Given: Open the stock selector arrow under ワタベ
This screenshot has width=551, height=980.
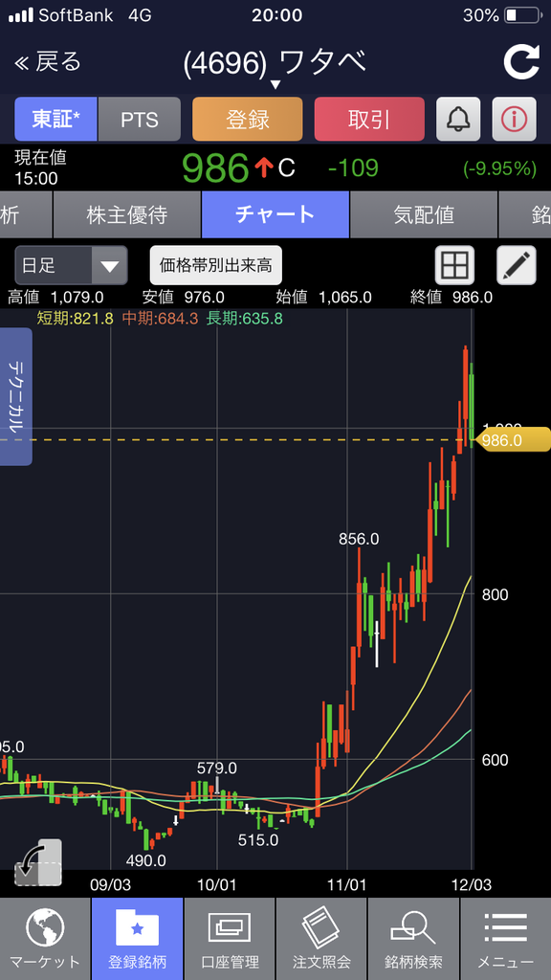Looking at the screenshot, I should coord(275,84).
